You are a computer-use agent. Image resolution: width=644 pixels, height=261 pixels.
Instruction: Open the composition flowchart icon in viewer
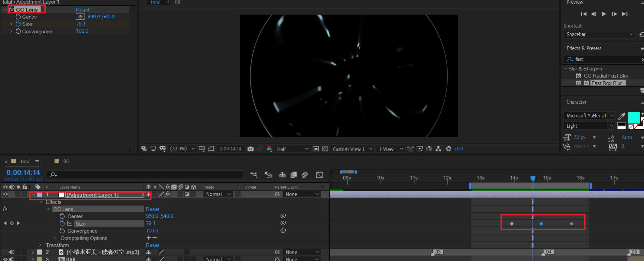(x=438, y=149)
